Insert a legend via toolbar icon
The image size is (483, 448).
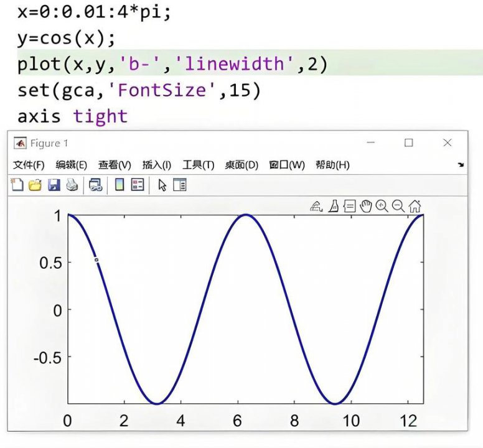pyautogui.click(x=138, y=185)
